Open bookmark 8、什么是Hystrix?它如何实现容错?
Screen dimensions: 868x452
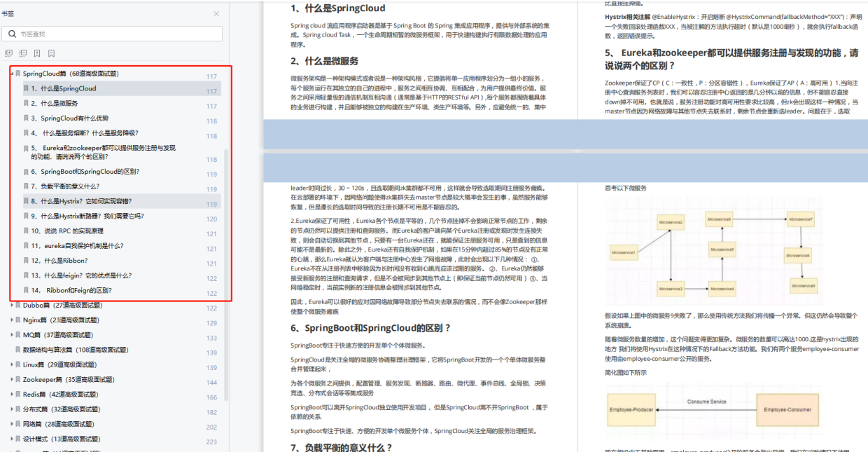point(81,201)
